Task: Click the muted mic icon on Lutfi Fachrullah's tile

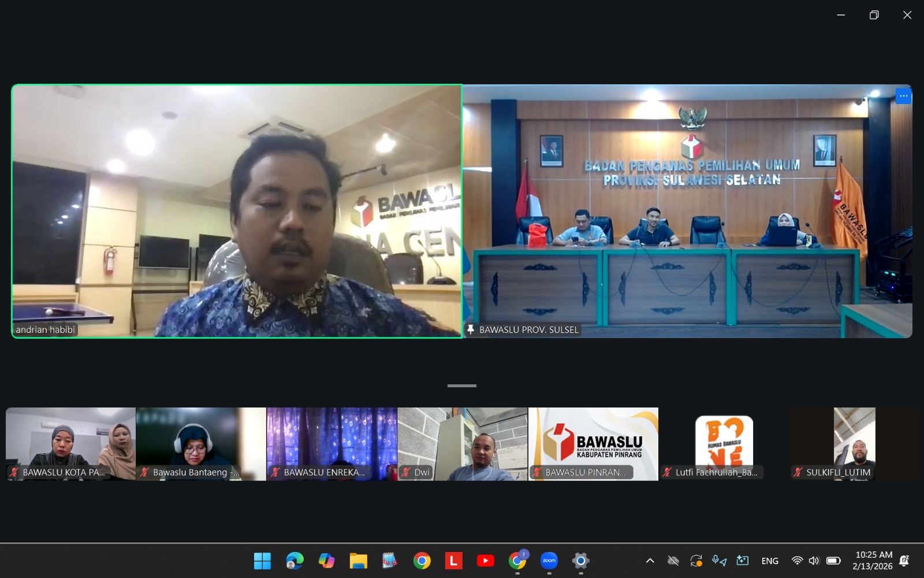Action: [668, 472]
